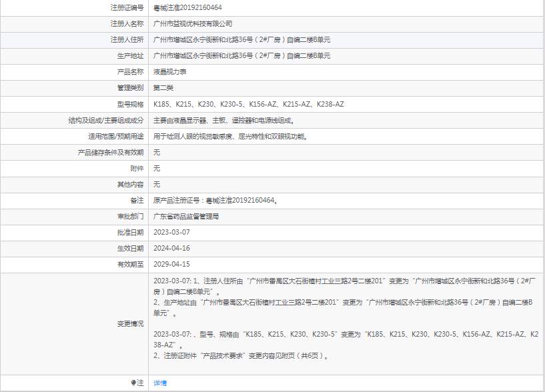The image size is (545, 392).
Task: Click the address value in 生产地址 row
Action: (x=242, y=55)
